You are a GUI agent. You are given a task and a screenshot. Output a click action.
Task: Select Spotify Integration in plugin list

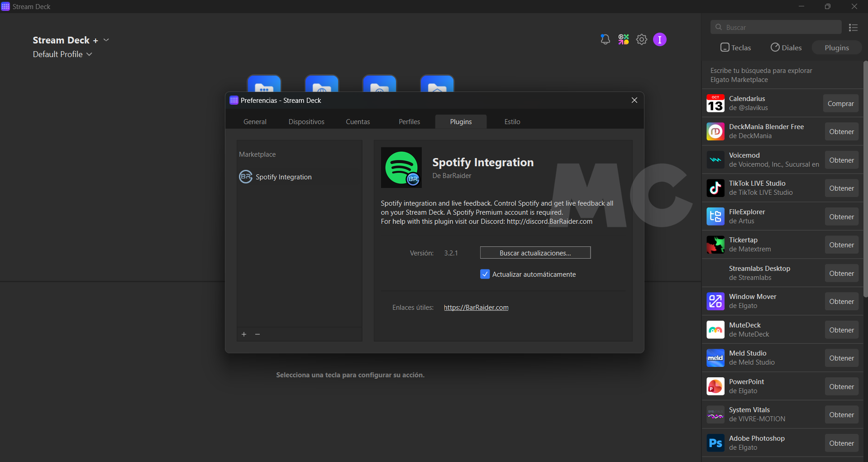pos(283,177)
